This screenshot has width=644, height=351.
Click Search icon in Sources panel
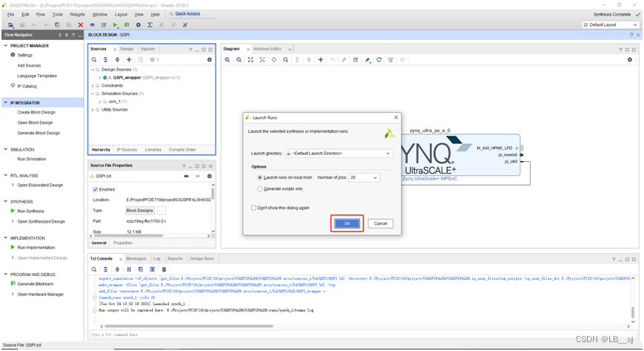pos(94,59)
